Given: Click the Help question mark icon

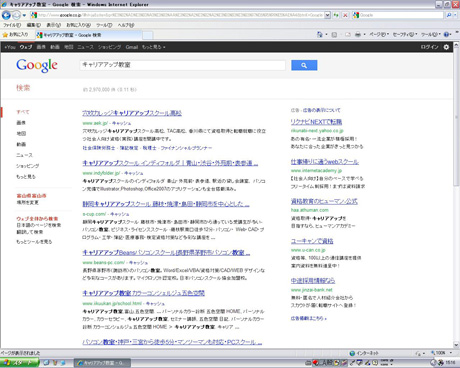Looking at the screenshot, I should pyautogui.click(x=447, y=34).
